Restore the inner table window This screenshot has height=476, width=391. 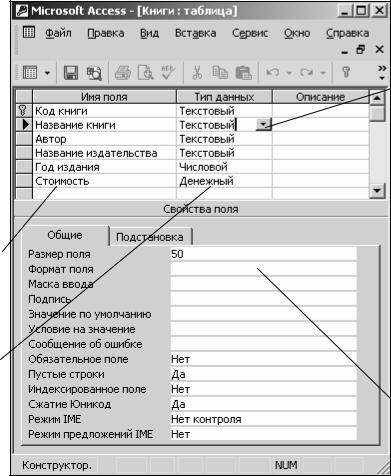click(361, 50)
